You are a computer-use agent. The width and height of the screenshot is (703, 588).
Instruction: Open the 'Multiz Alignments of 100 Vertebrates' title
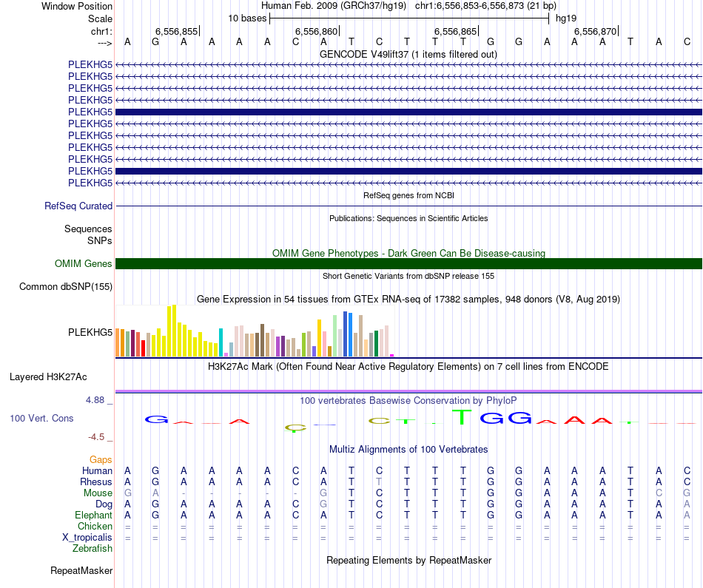[x=408, y=450]
